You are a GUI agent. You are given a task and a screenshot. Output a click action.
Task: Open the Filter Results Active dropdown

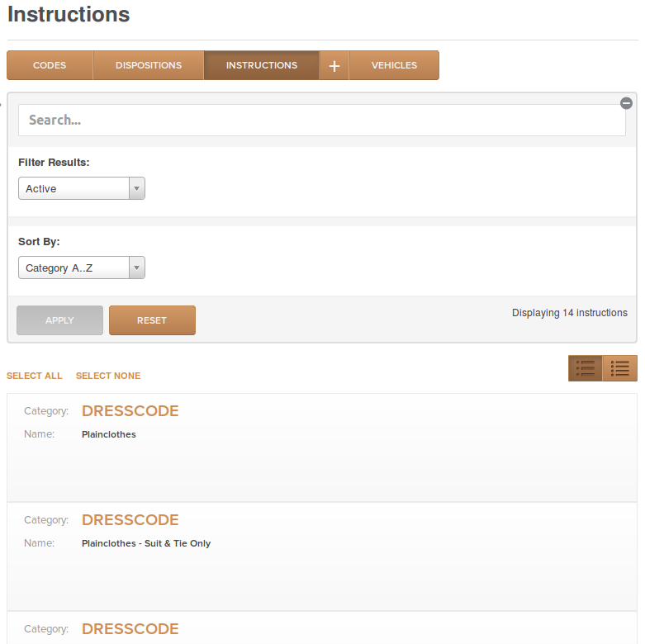coord(82,188)
